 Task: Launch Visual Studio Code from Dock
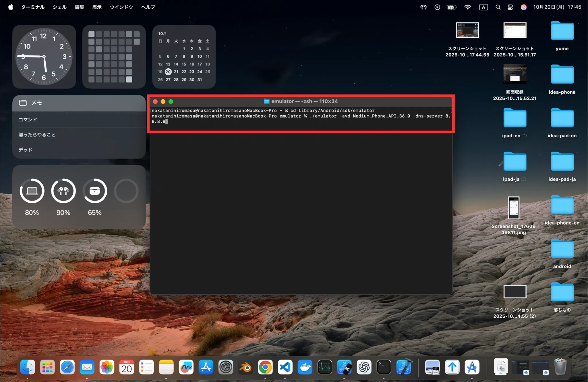[x=285, y=367]
